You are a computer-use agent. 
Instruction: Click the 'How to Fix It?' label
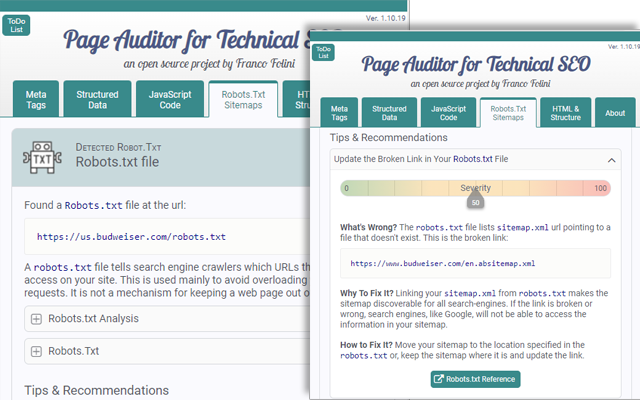point(366,345)
